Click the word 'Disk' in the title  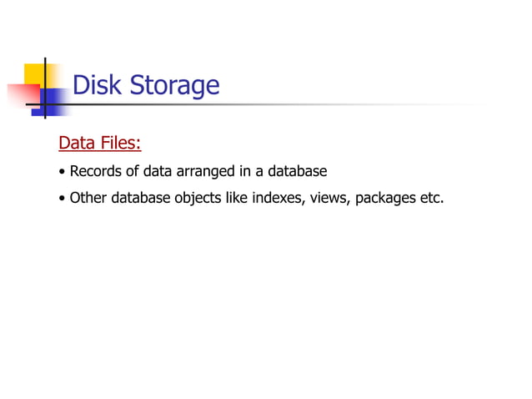tap(97, 84)
